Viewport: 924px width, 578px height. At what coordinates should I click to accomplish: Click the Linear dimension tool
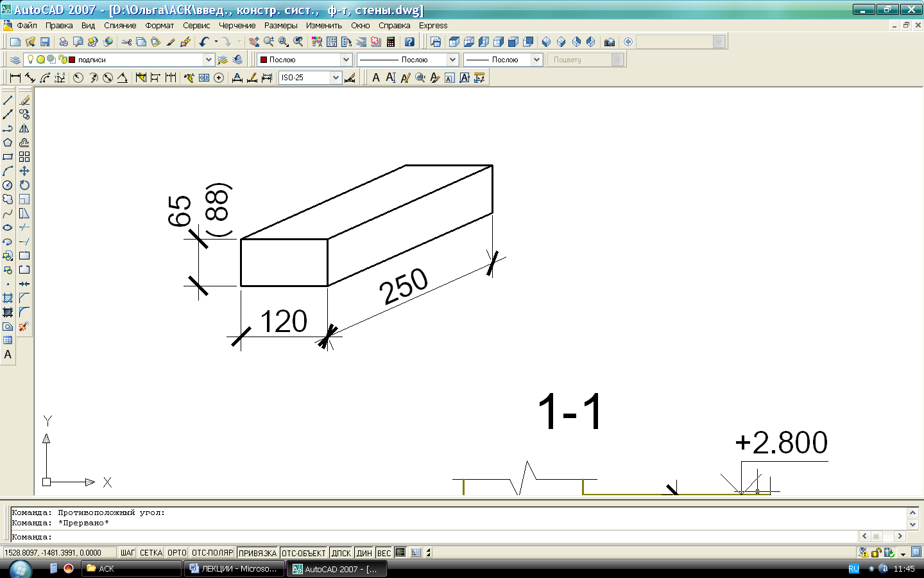(15, 78)
